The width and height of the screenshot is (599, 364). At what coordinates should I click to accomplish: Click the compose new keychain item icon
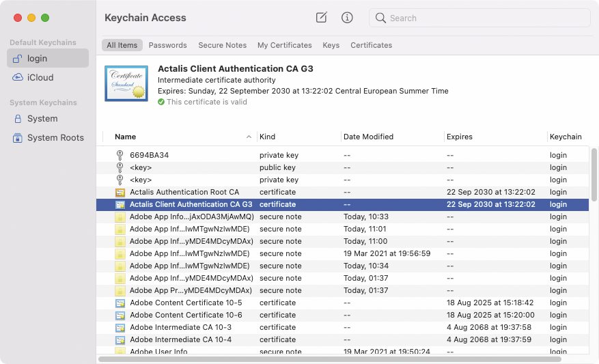[x=321, y=18]
